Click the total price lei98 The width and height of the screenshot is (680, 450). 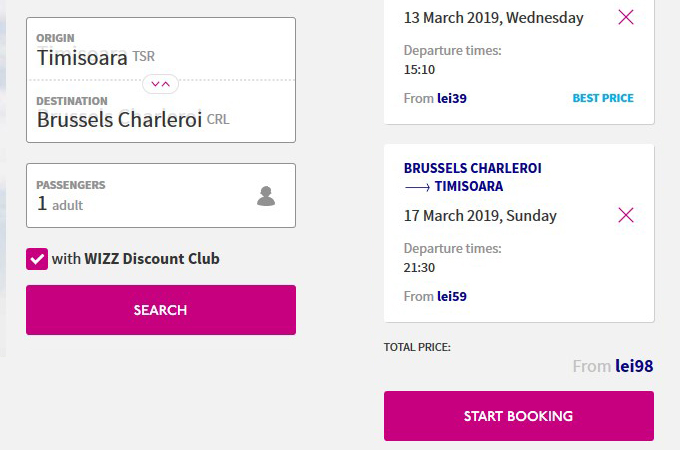coord(634,366)
